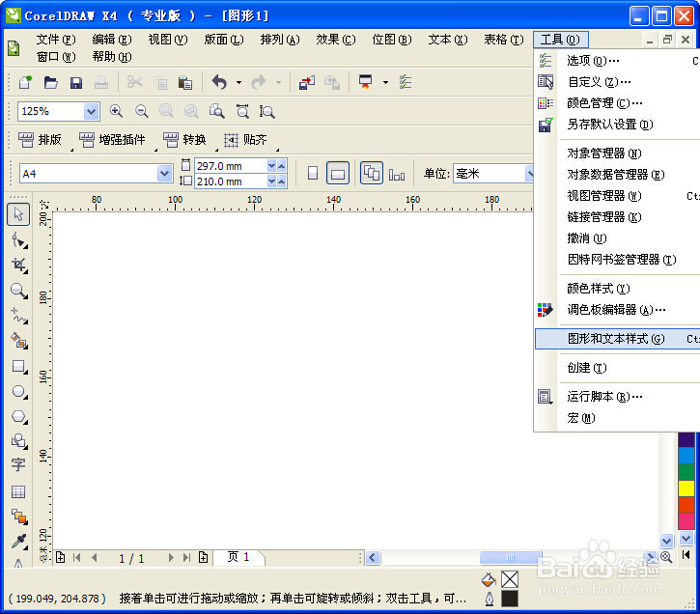Click the 页 1 page tab
Viewport: 700px width, 614px height.
[x=238, y=557]
